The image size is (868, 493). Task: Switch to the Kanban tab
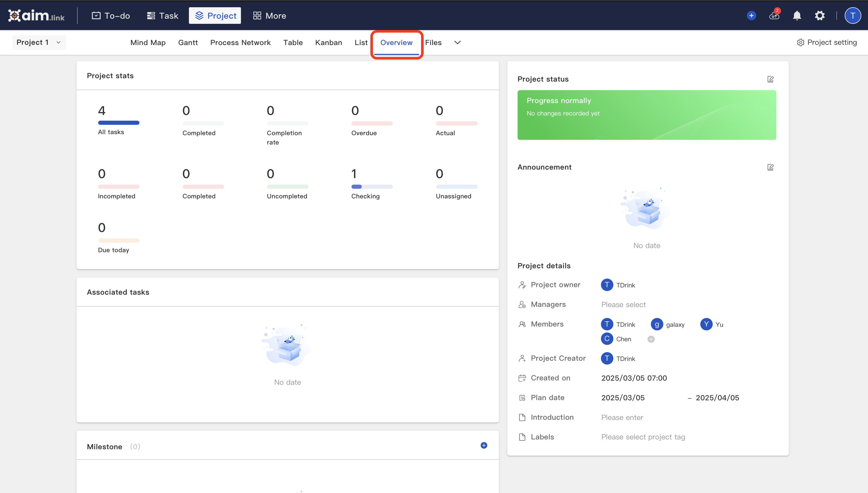(x=329, y=42)
